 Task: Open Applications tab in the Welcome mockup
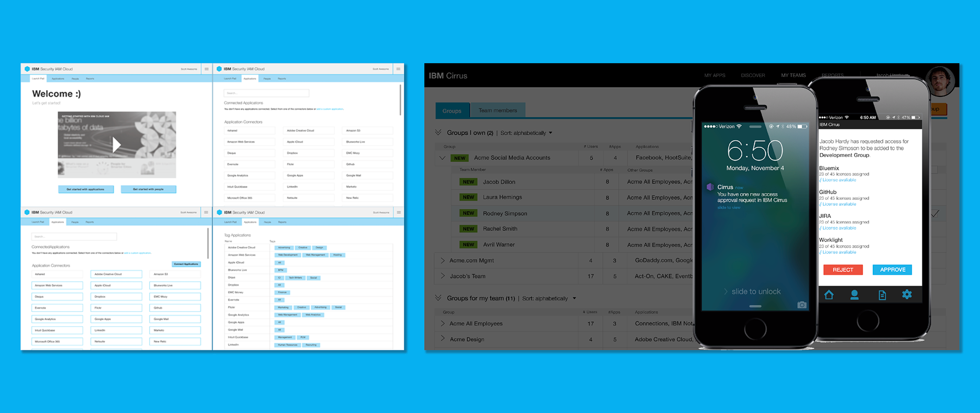pyautogui.click(x=58, y=79)
